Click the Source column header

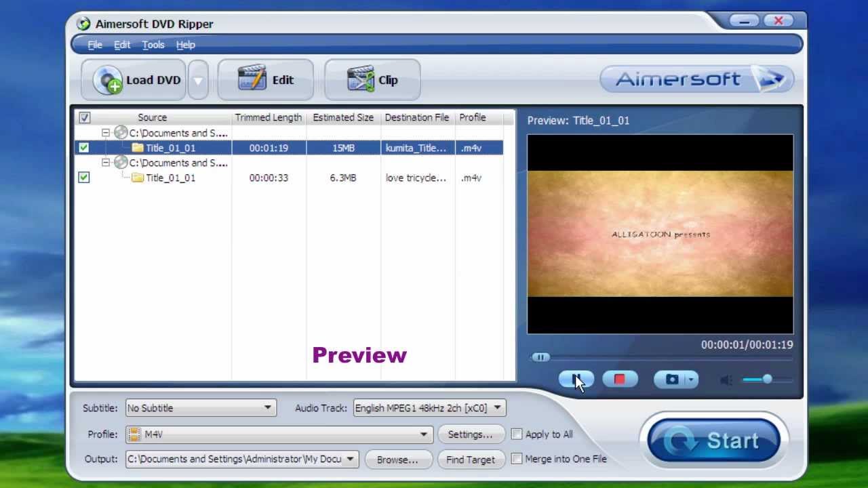click(152, 117)
